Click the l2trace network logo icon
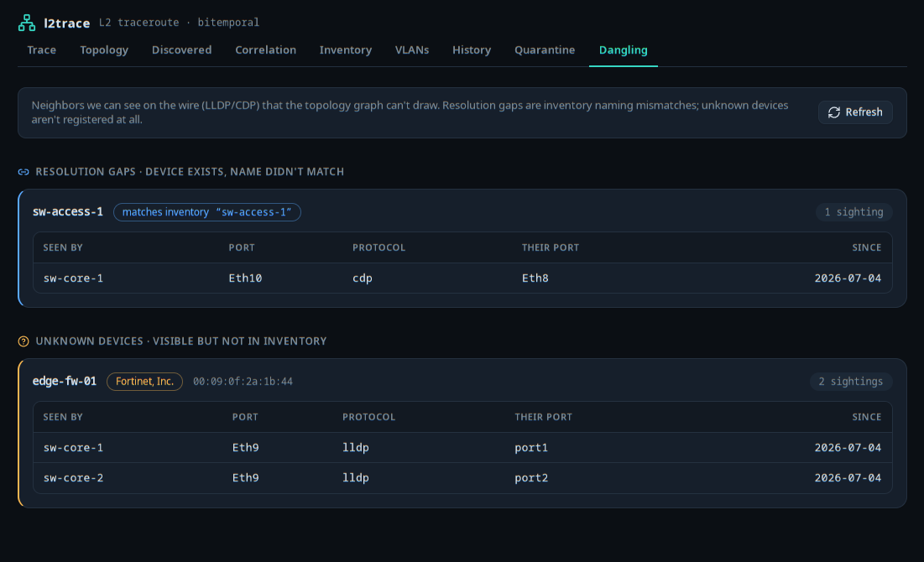 tap(27, 23)
